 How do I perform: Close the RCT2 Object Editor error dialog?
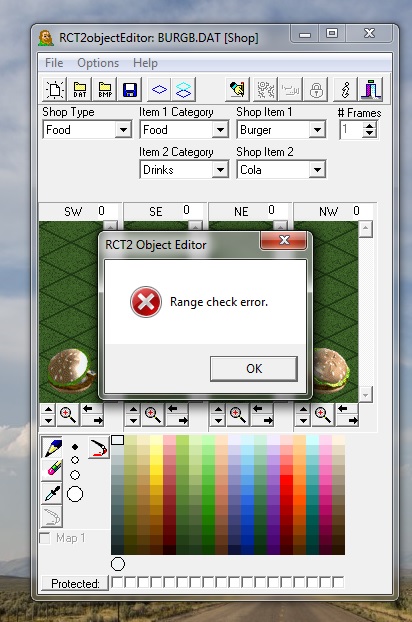[284, 240]
